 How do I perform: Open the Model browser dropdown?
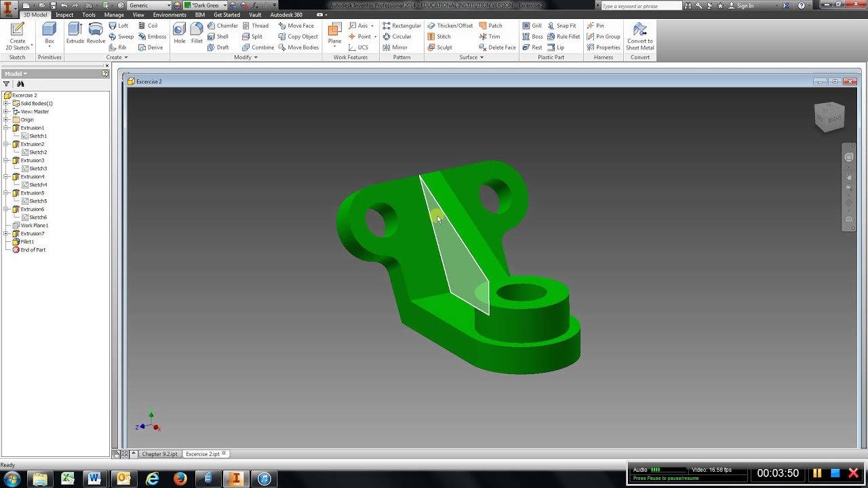point(16,73)
